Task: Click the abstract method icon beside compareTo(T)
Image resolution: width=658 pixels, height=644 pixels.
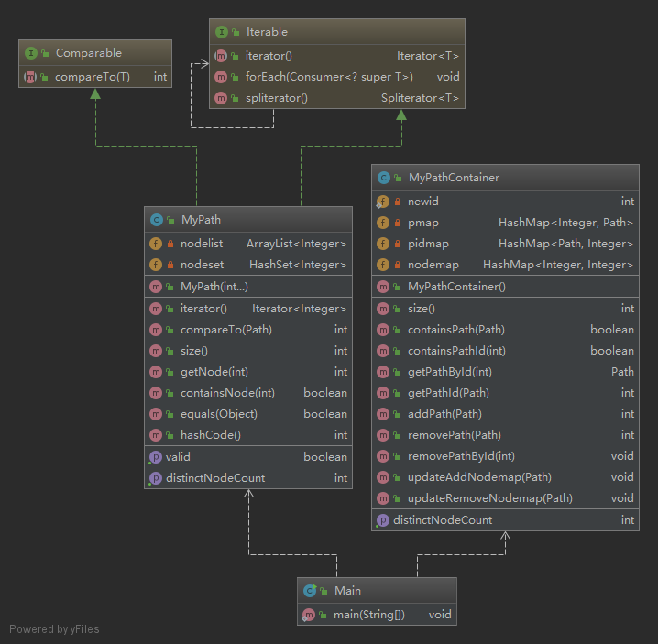Action: click(x=30, y=77)
